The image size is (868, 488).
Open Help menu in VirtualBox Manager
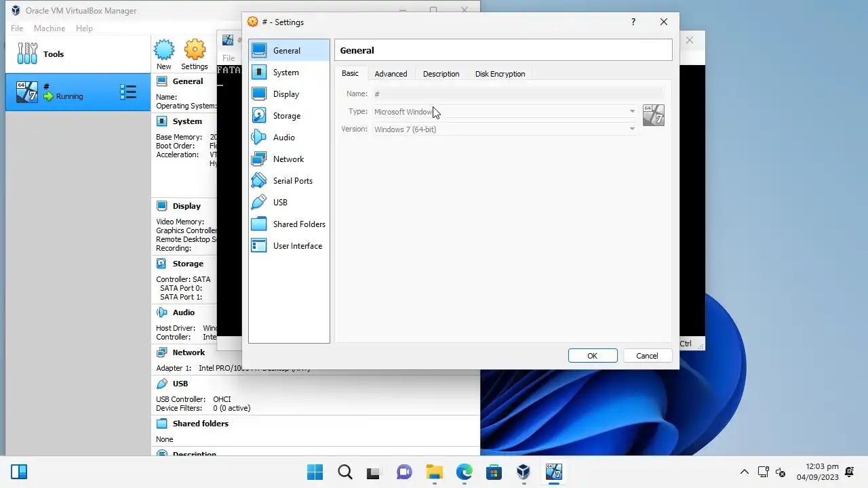click(84, 28)
